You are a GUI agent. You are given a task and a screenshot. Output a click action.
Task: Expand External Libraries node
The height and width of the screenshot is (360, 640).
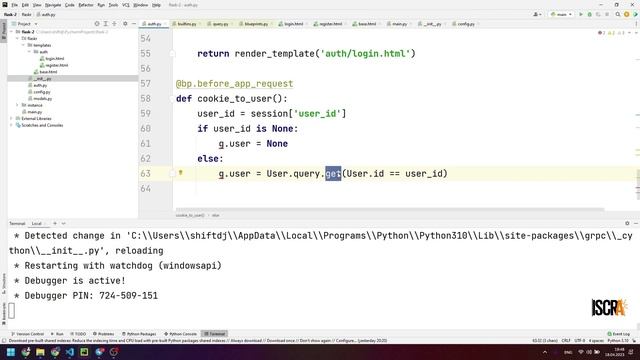[11, 118]
